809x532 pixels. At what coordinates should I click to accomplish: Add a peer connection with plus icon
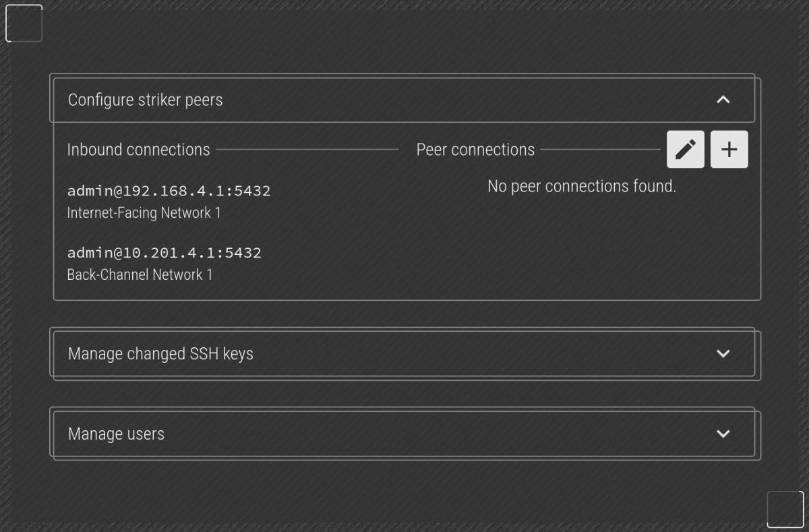[x=729, y=149]
